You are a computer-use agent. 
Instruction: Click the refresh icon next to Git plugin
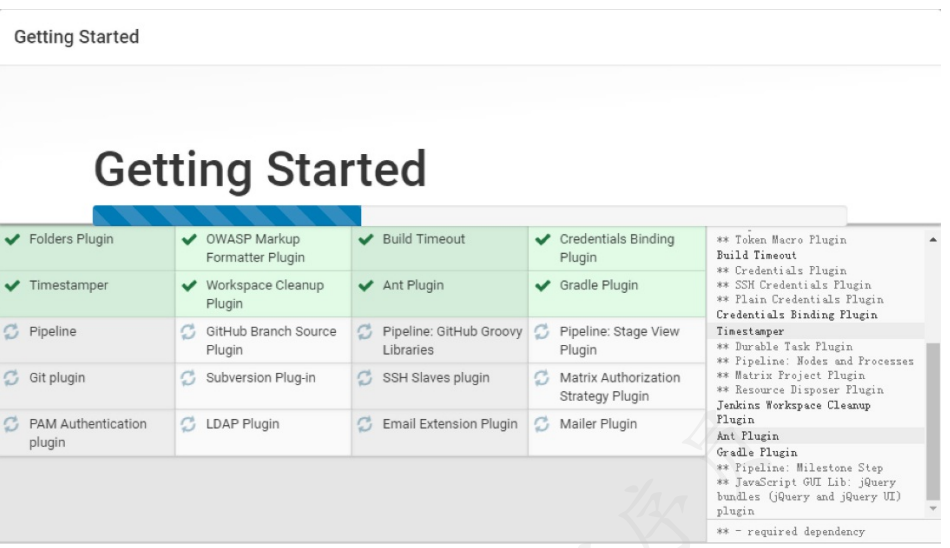(12, 378)
